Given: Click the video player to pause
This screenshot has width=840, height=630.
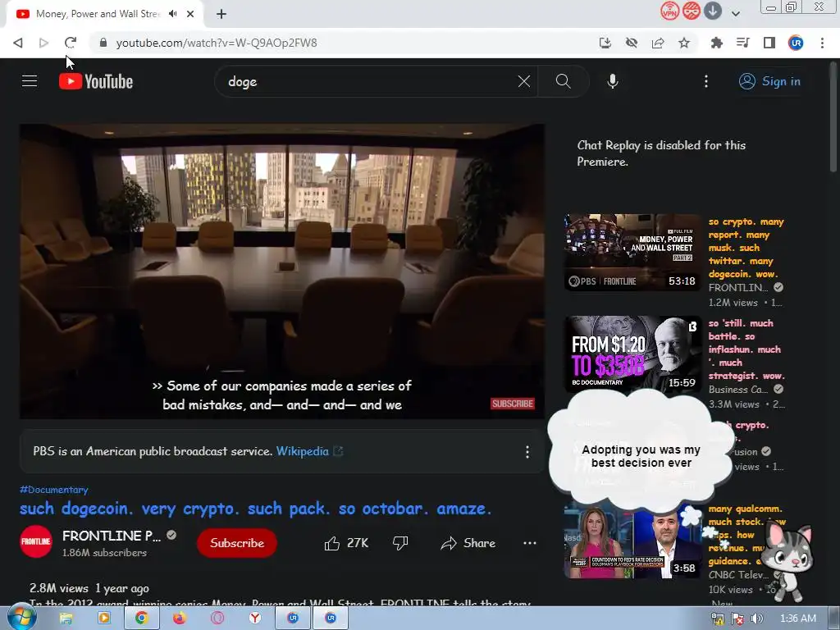Looking at the screenshot, I should [x=282, y=271].
